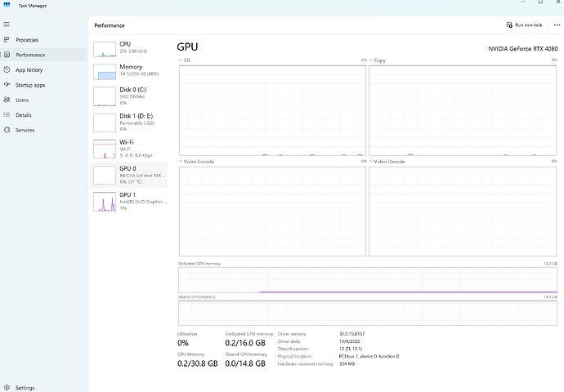Viewport: 564px width, 392px height.
Task: Click the 0% Utilization value
Action: [183, 343]
